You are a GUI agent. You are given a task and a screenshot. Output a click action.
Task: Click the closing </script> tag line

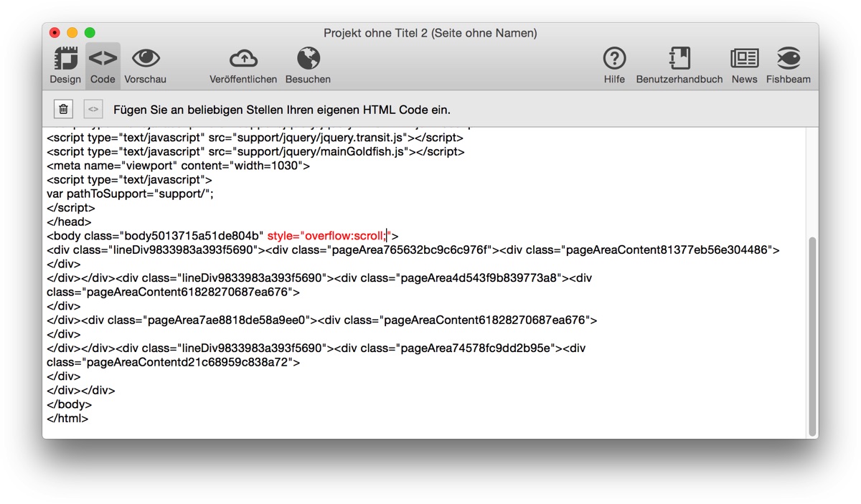click(x=71, y=208)
